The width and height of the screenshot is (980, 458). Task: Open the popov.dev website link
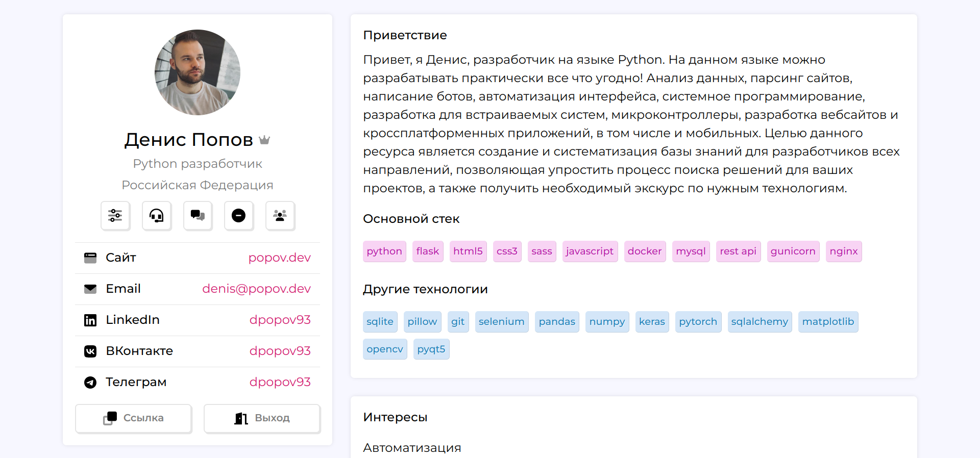280,258
